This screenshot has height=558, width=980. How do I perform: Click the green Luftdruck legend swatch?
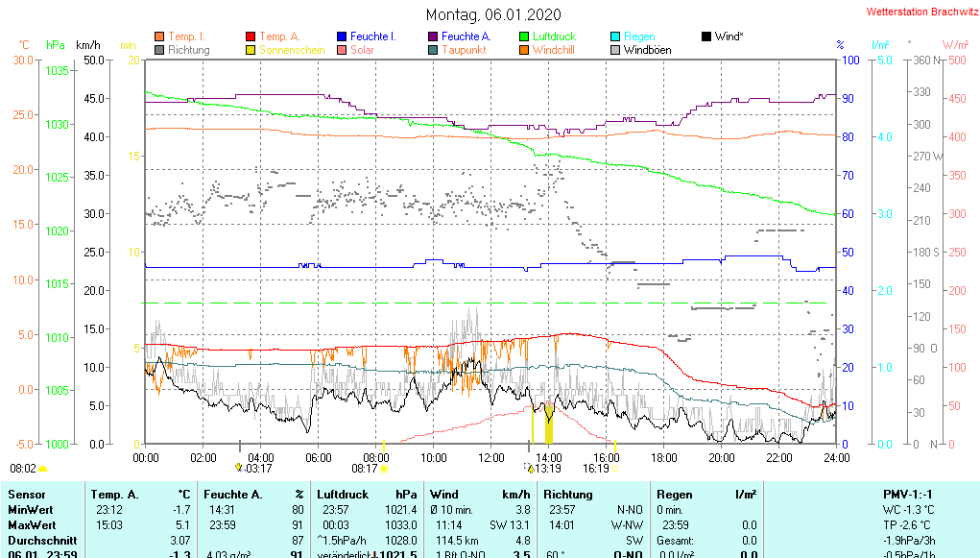(x=524, y=36)
